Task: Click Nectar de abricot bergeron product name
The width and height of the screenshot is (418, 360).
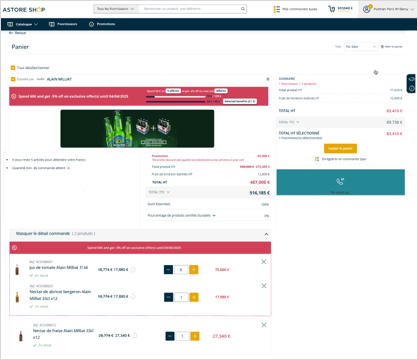Action: coord(60,295)
